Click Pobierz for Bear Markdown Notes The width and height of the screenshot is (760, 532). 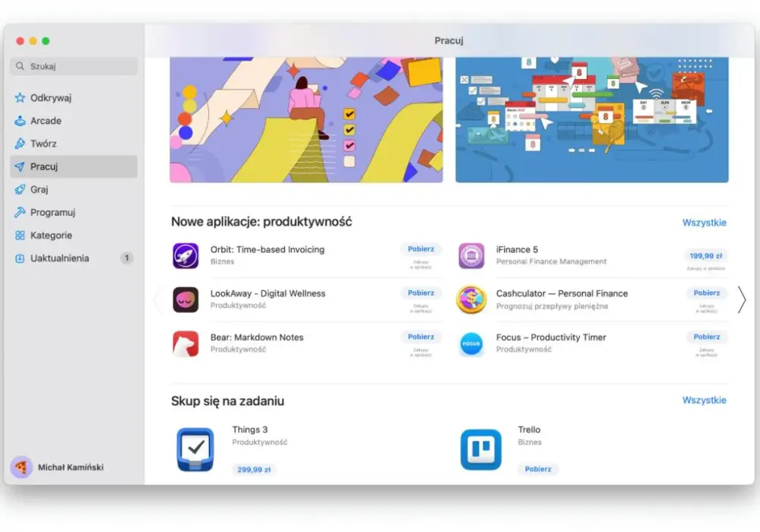click(421, 337)
